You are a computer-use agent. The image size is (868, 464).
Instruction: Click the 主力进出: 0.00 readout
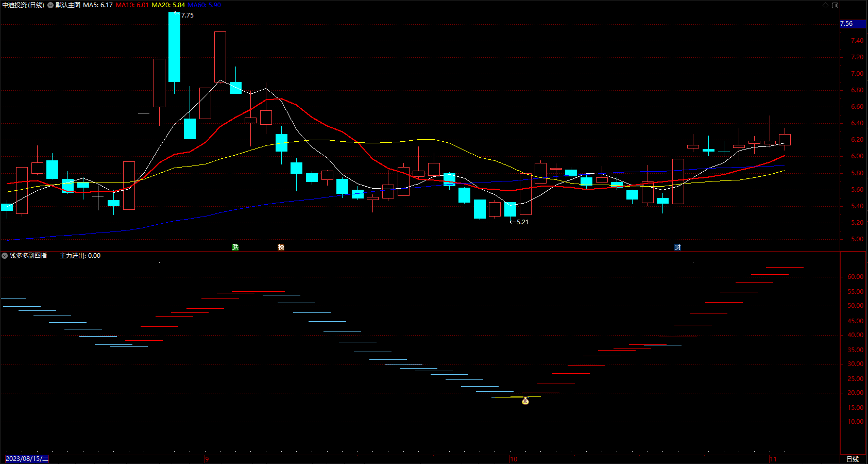coord(80,256)
